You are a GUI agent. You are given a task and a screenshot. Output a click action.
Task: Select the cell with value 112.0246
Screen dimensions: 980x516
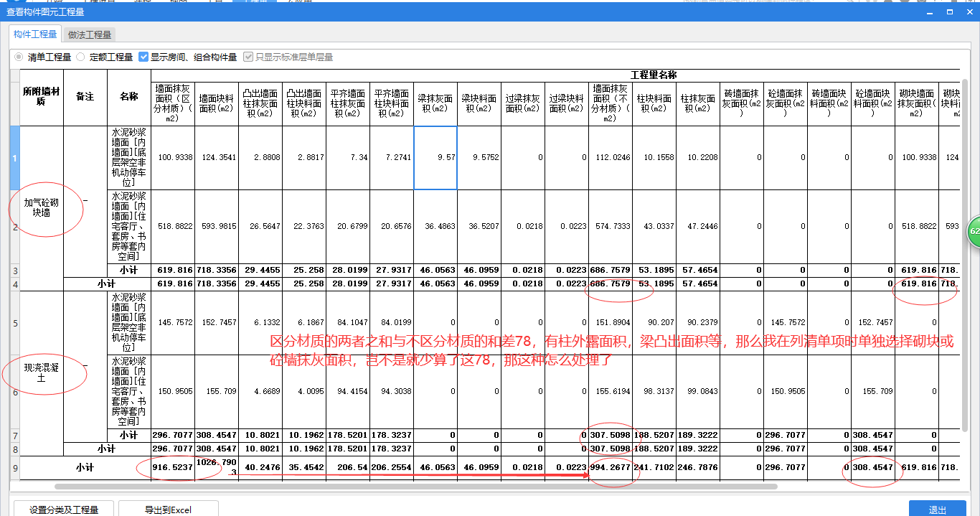tap(611, 157)
